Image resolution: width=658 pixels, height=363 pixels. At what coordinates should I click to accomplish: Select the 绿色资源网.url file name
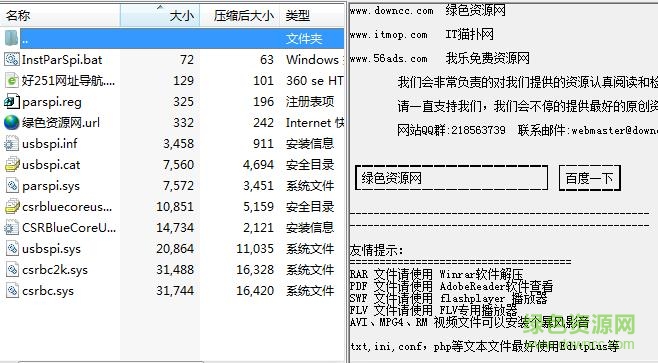point(61,123)
